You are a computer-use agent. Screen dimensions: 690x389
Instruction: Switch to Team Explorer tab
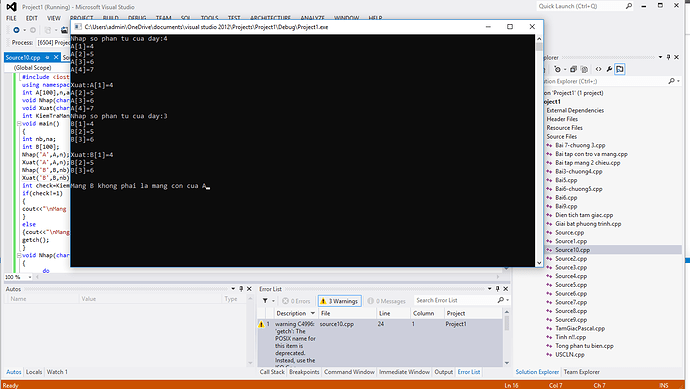[x=581, y=372]
